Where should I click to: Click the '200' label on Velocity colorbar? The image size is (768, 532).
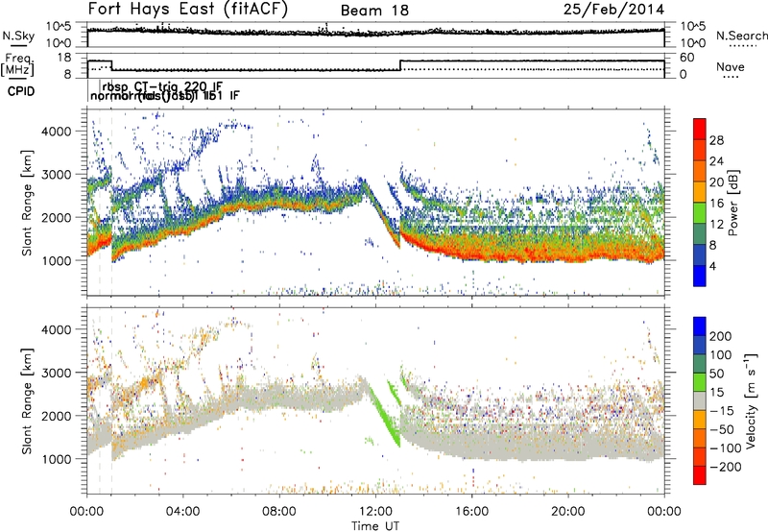tap(721, 336)
